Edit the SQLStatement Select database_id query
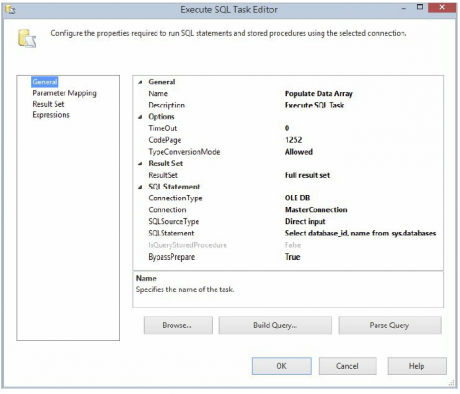Screen dimensions: 460x394 [360, 233]
